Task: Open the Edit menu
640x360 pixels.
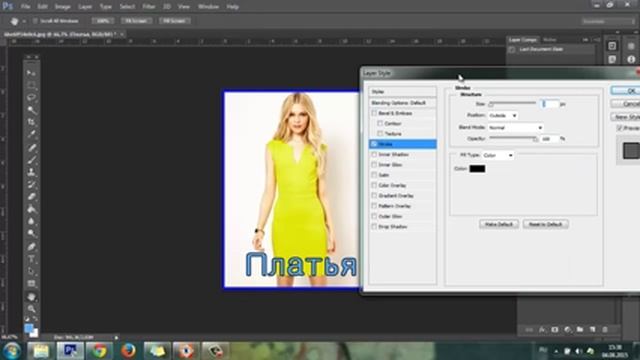Action: (x=42, y=7)
